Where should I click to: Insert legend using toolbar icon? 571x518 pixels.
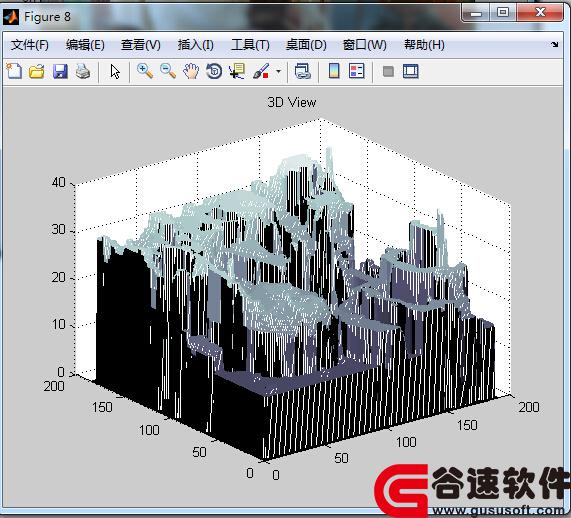tap(356, 71)
